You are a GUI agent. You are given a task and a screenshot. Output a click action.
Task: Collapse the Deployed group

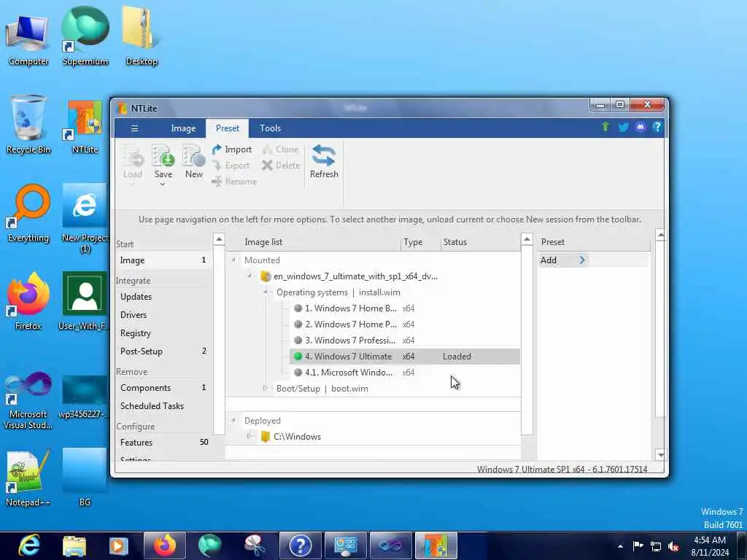pyautogui.click(x=233, y=420)
